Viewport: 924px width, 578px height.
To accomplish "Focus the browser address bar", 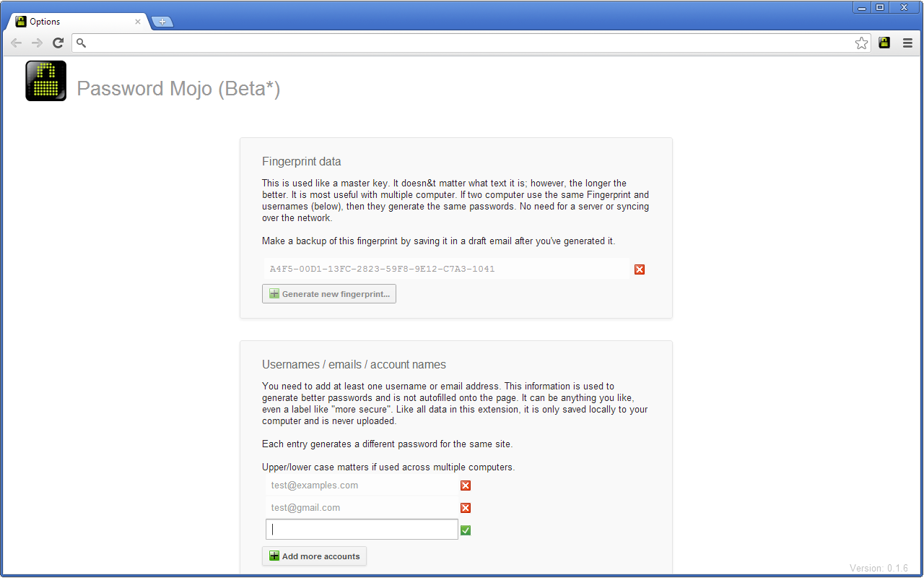I will coord(472,43).
